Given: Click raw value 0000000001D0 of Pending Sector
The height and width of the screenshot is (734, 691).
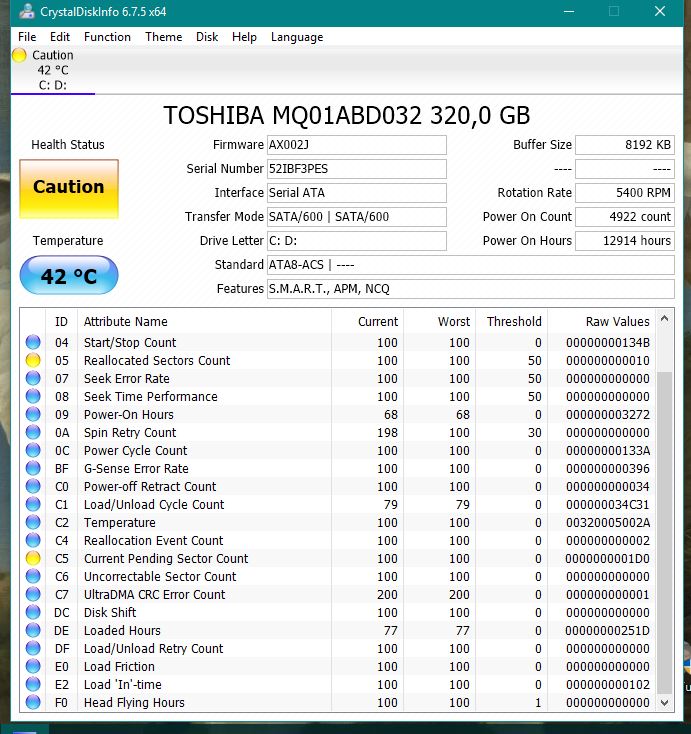Looking at the screenshot, I should tap(607, 558).
